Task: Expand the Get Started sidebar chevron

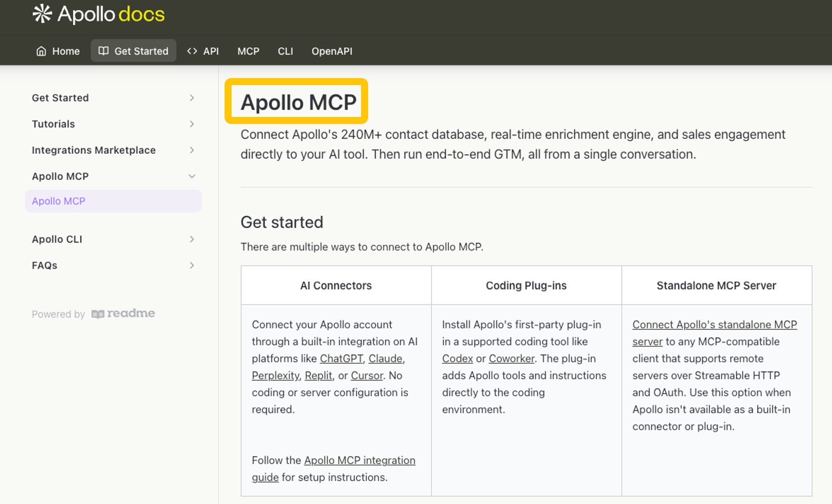Action: pyautogui.click(x=192, y=98)
